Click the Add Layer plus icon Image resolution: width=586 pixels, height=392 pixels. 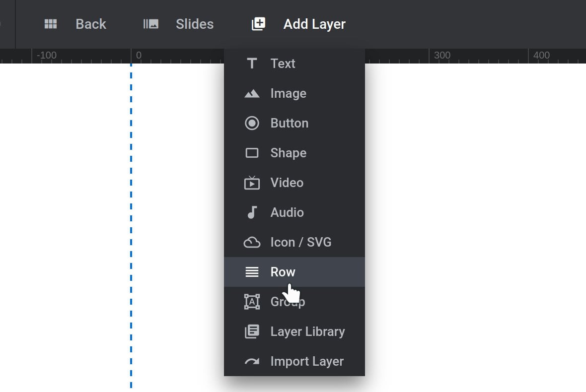coord(258,24)
